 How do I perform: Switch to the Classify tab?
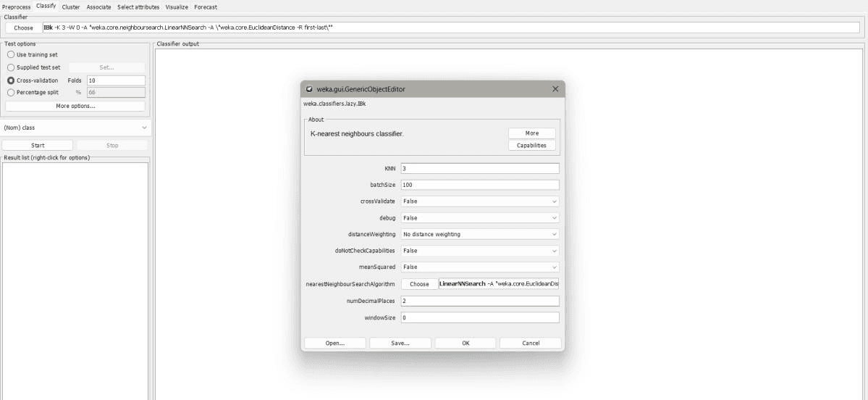(46, 7)
